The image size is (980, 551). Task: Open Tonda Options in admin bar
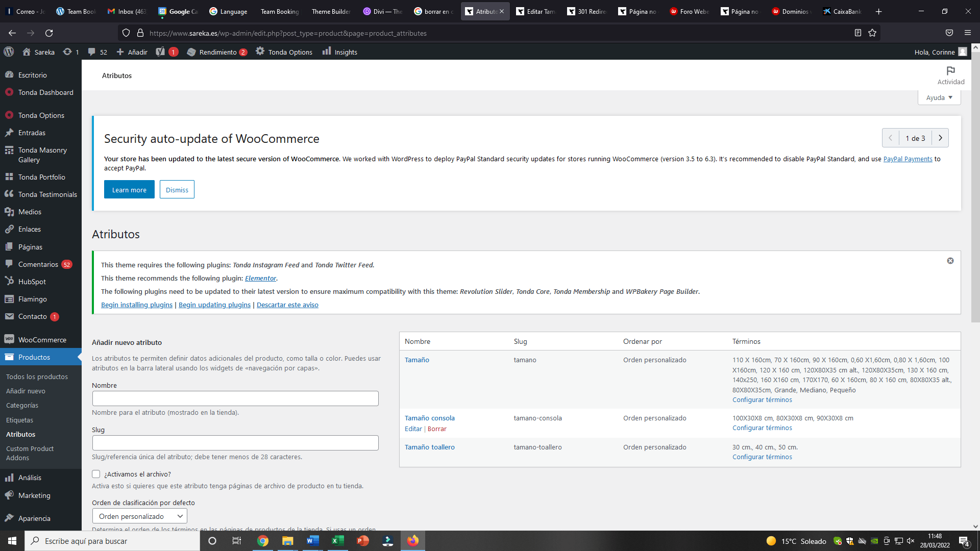(284, 52)
